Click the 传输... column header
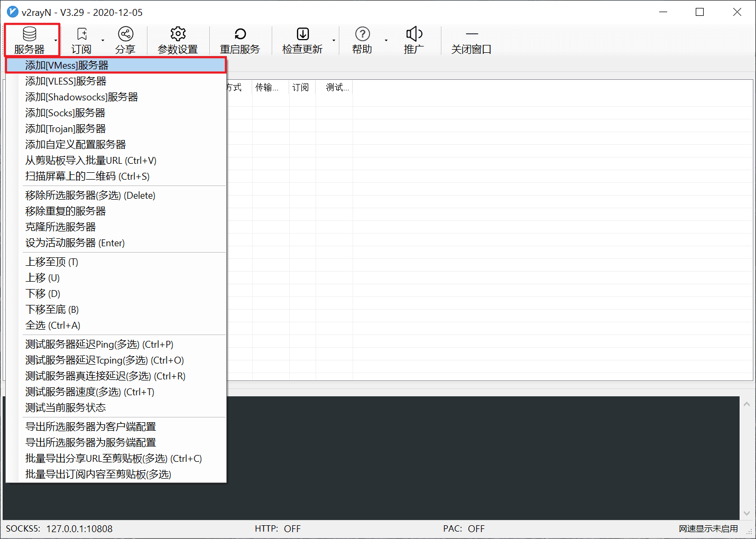Image resolution: width=756 pixels, height=539 pixels. point(271,87)
